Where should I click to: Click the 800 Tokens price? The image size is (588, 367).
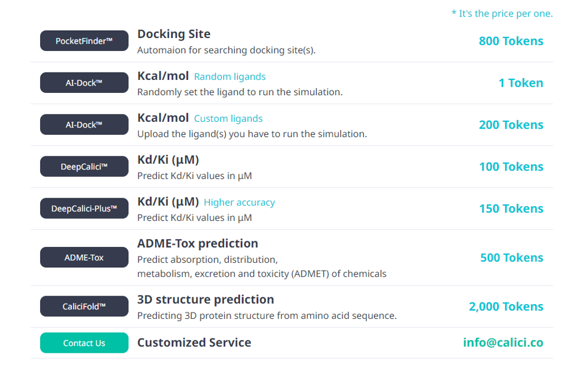[x=510, y=41]
